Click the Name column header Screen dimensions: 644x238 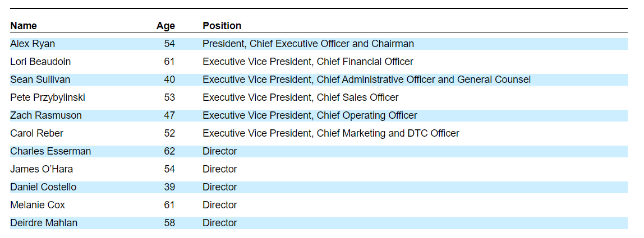[24, 26]
